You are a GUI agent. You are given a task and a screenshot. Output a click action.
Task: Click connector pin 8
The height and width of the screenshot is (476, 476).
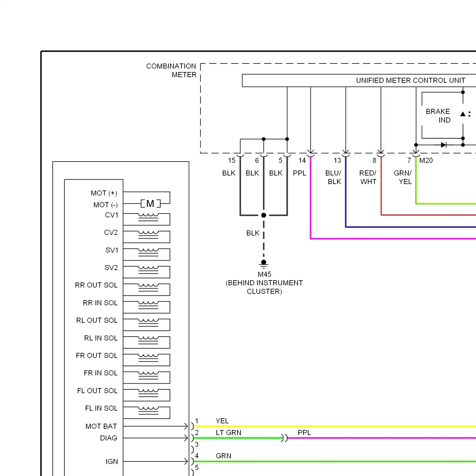point(374,161)
